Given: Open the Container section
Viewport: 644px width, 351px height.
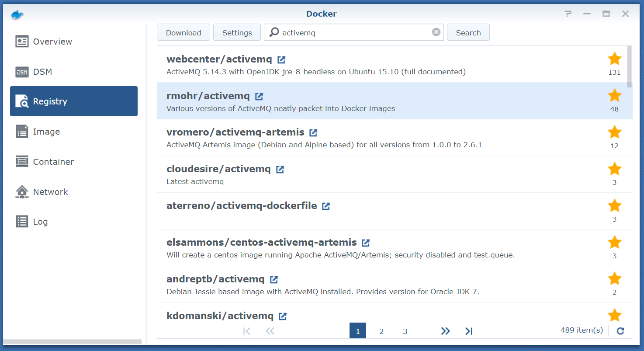Looking at the screenshot, I should coord(22,161).
